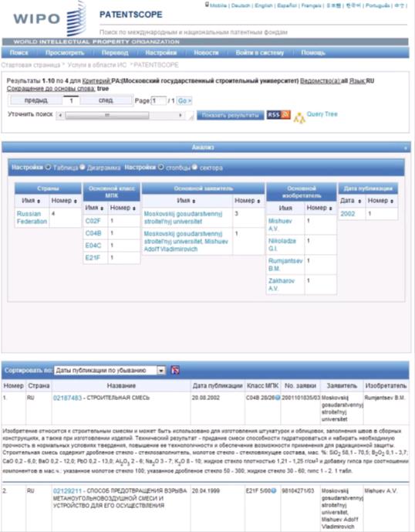
Task: Click the Mobile phone icon at top
Action: coord(207,5)
